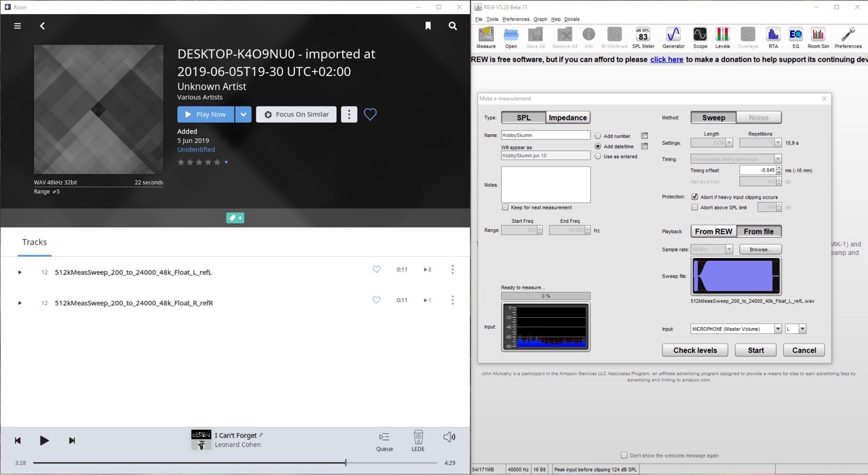Cancel the measurement dialog
The height and width of the screenshot is (475, 868).
pyautogui.click(x=804, y=350)
